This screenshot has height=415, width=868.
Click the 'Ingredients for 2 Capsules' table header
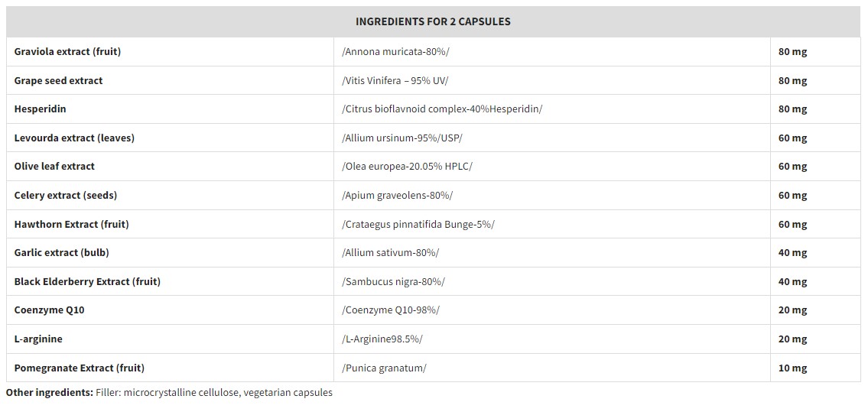(433, 21)
